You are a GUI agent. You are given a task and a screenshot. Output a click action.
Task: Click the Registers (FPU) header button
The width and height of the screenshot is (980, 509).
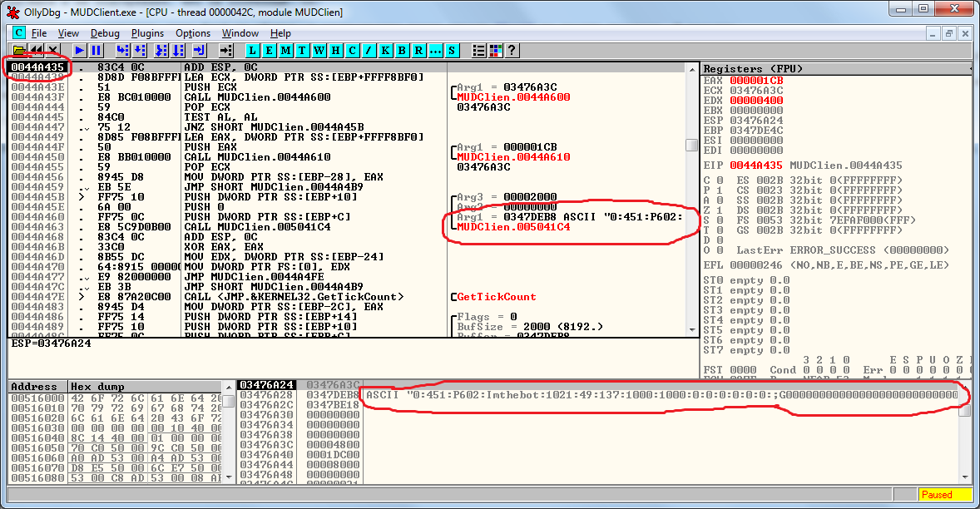(x=836, y=69)
